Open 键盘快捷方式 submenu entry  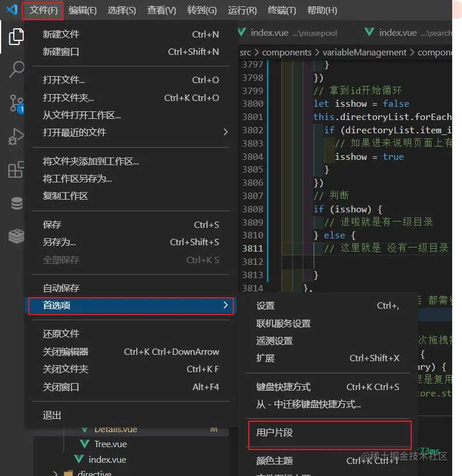[x=327, y=387]
